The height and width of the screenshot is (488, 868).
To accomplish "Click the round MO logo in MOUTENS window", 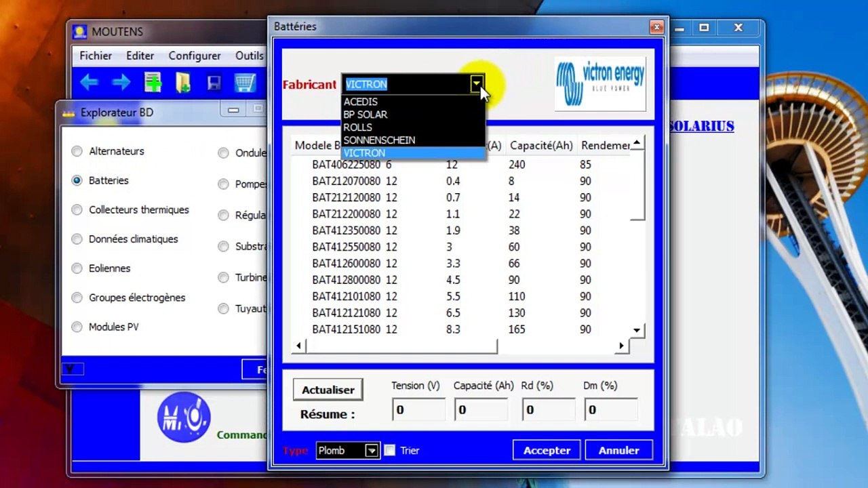I will (x=184, y=418).
